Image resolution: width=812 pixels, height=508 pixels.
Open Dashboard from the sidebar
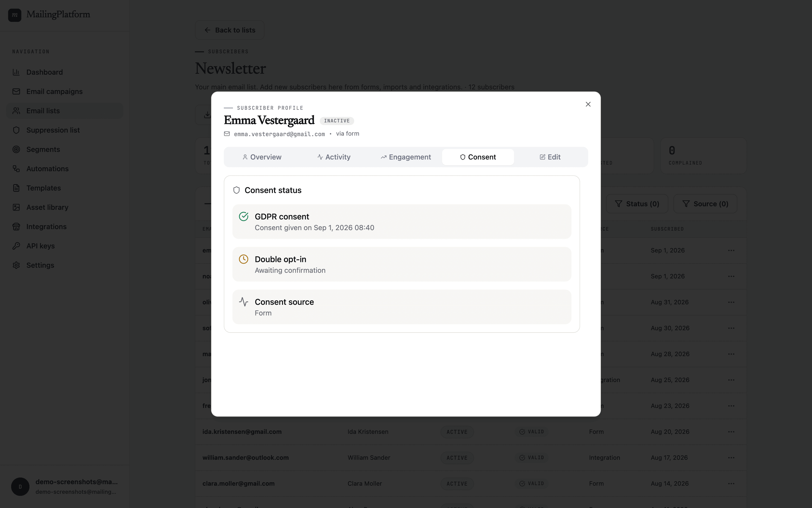(x=65, y=72)
